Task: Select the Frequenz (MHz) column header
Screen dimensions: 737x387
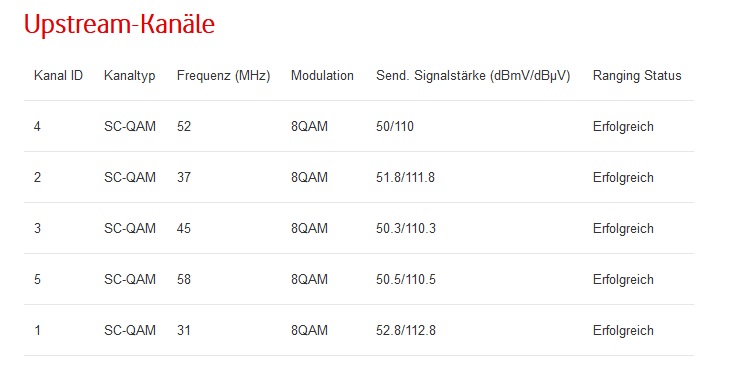Action: (224, 76)
